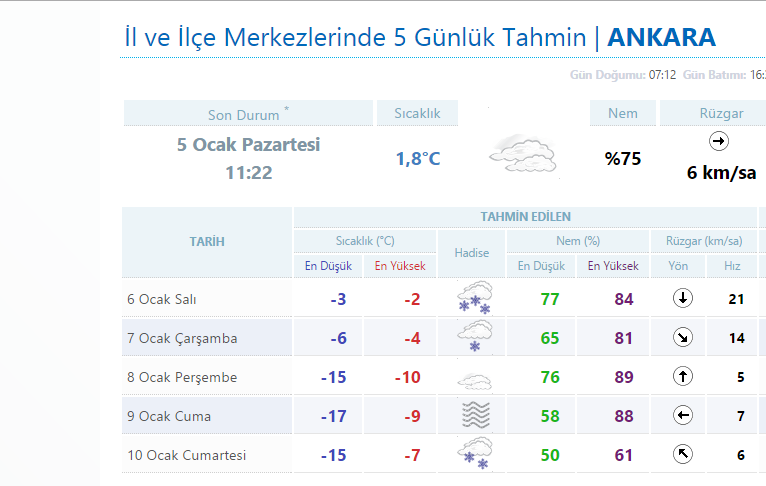The image size is (766, 486).
Task: Click the 6 Ocak Salı date cell
Action: [207, 299]
